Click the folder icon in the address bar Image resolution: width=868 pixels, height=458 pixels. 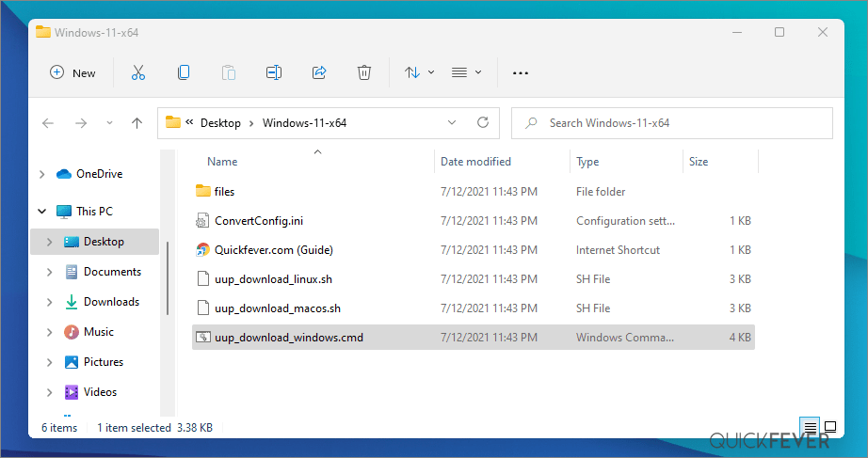[173, 122]
